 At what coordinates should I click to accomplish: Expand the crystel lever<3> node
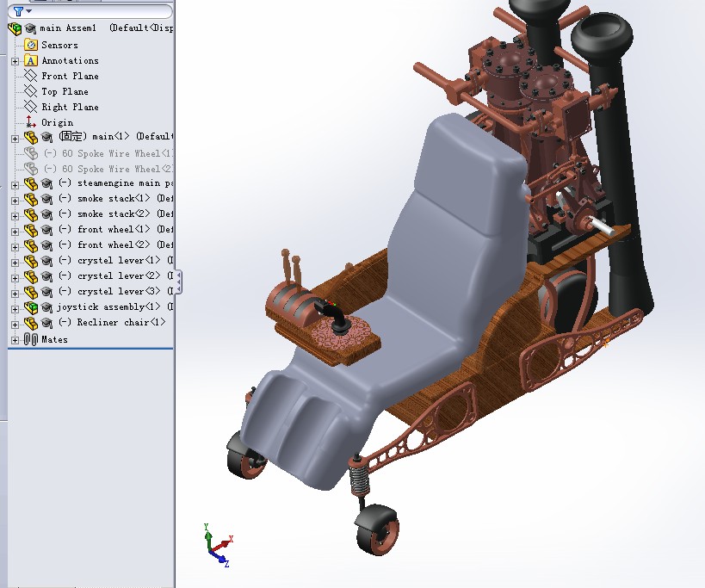[x=15, y=294]
